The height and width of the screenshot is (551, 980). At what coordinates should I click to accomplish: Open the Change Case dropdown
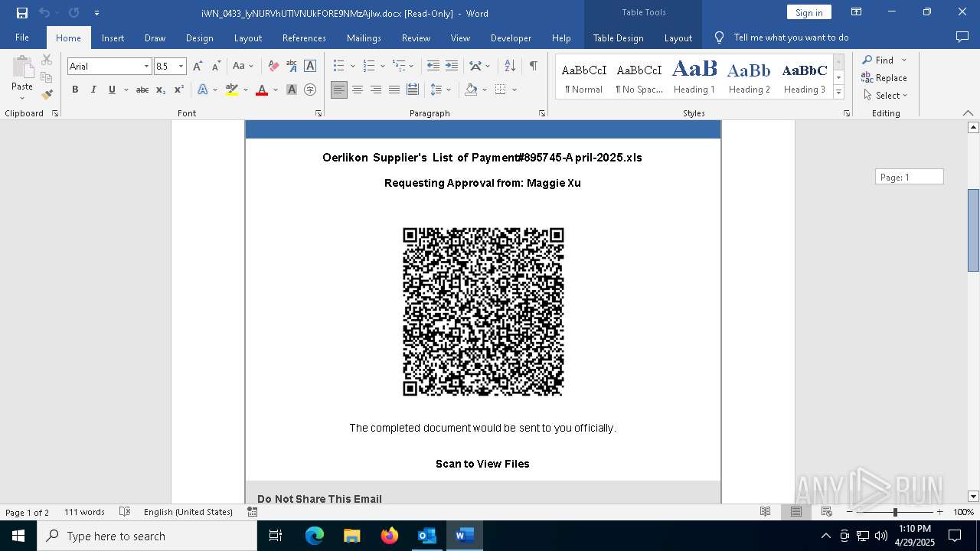click(x=243, y=67)
